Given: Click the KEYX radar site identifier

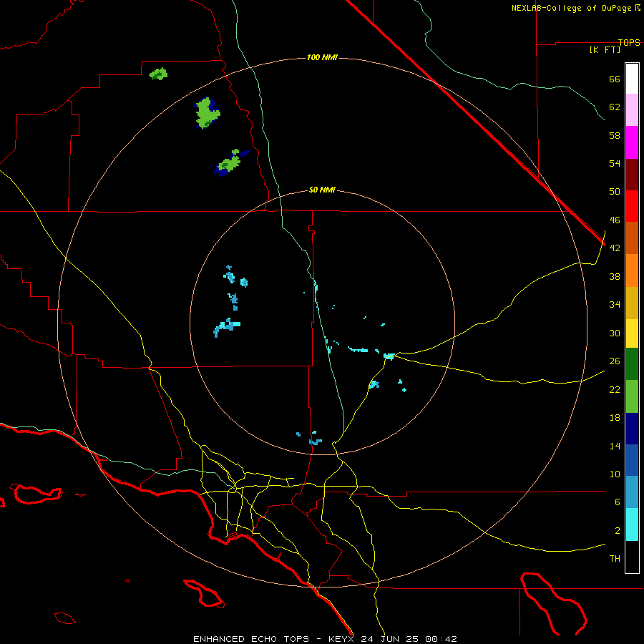Looking at the screenshot, I should [341, 639].
